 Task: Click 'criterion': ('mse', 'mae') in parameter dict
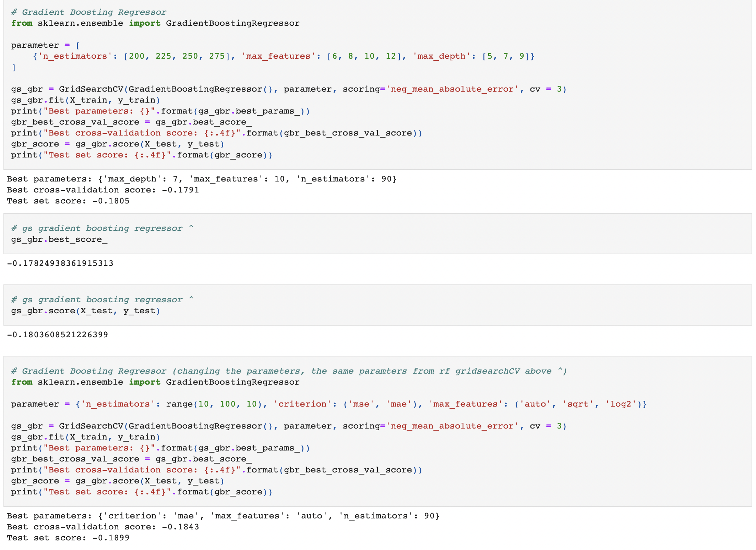tap(345, 404)
